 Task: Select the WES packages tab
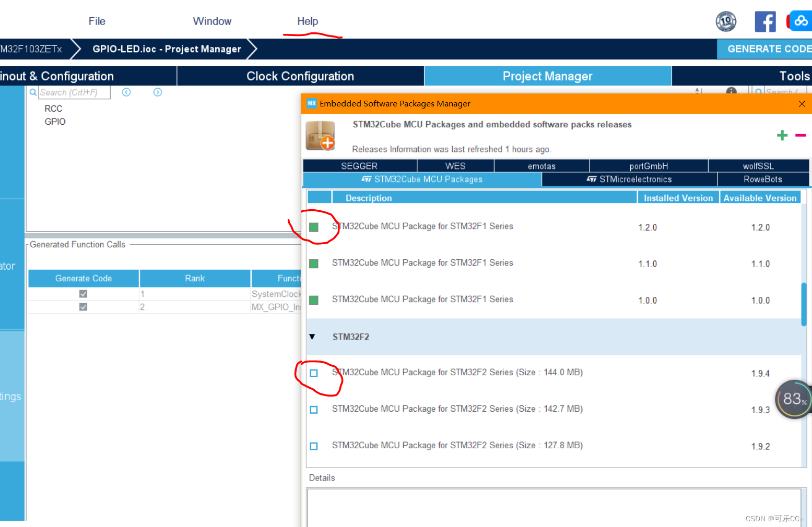point(455,166)
